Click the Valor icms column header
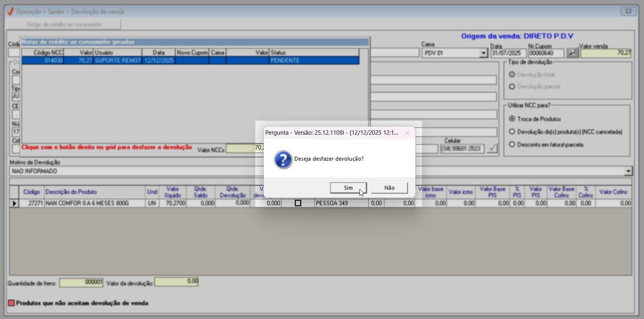This screenshot has width=644, height=319. (x=460, y=192)
